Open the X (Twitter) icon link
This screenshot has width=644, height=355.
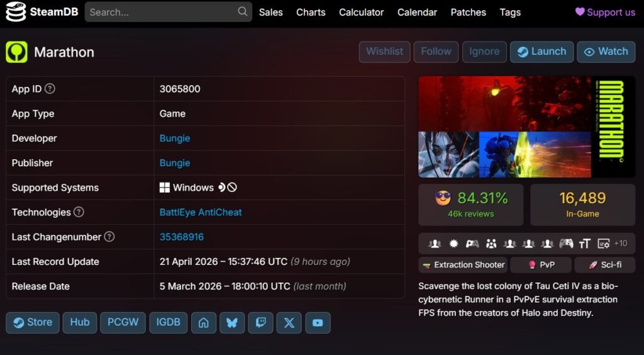tap(289, 322)
